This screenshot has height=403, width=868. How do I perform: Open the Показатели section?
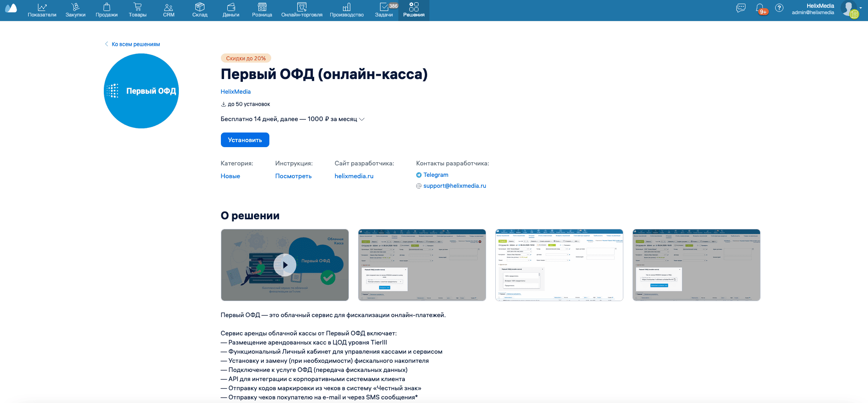click(x=42, y=10)
